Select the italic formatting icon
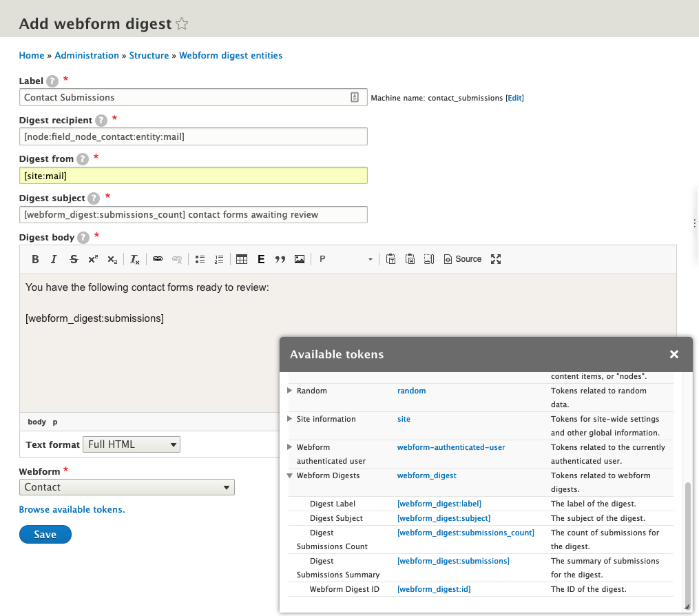Screen dimensions: 699x616 tap(54, 259)
